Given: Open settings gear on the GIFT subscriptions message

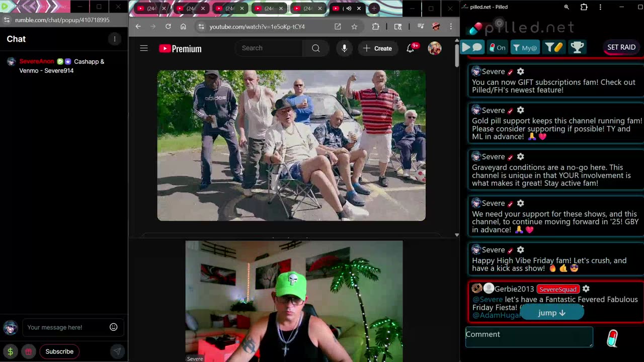Looking at the screenshot, I should 521,71.
